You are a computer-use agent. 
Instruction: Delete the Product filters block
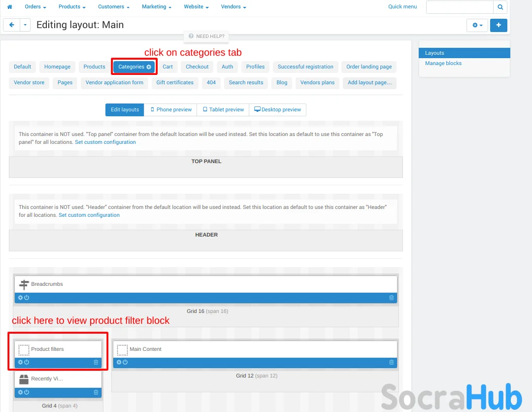tap(96, 362)
